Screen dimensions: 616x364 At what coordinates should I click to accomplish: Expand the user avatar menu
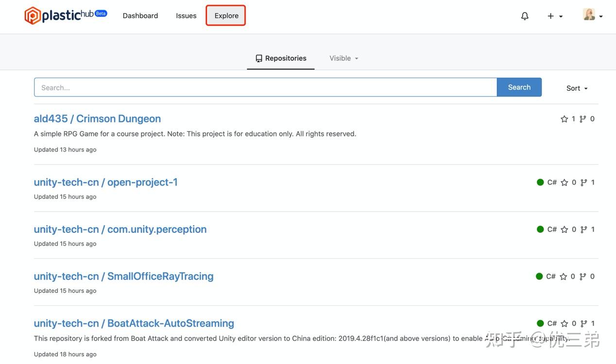tap(593, 16)
